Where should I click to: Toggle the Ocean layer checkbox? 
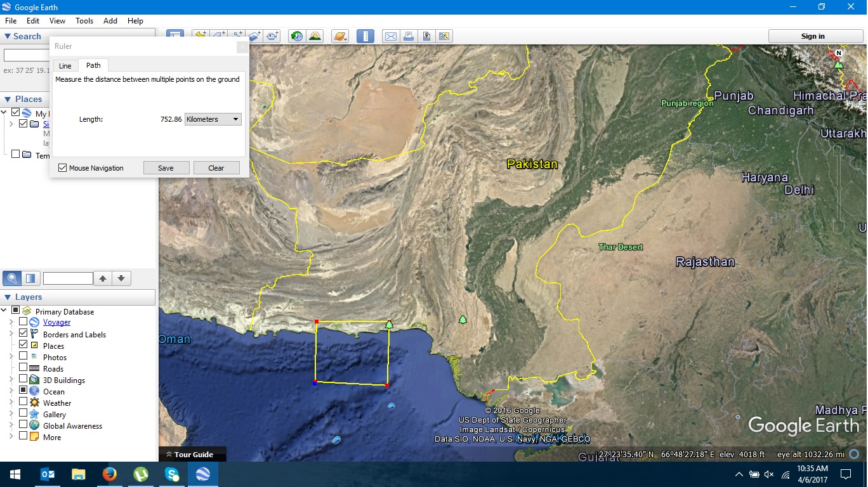23,390
